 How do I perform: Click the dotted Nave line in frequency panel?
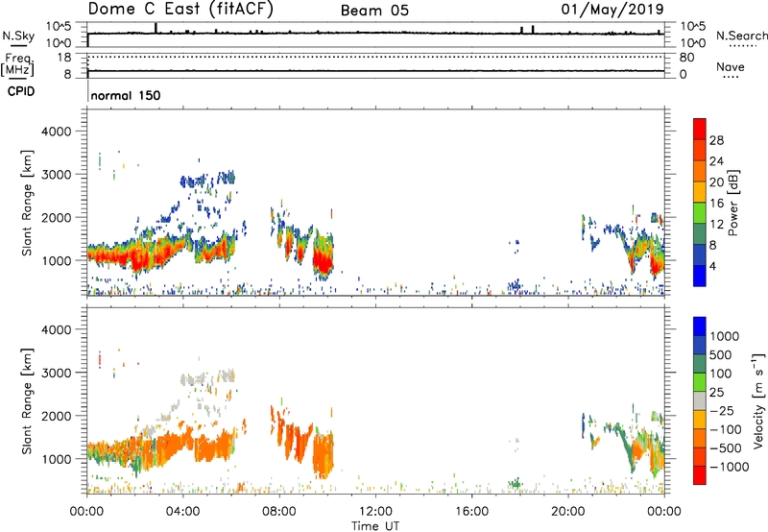pyautogui.click(x=375, y=58)
